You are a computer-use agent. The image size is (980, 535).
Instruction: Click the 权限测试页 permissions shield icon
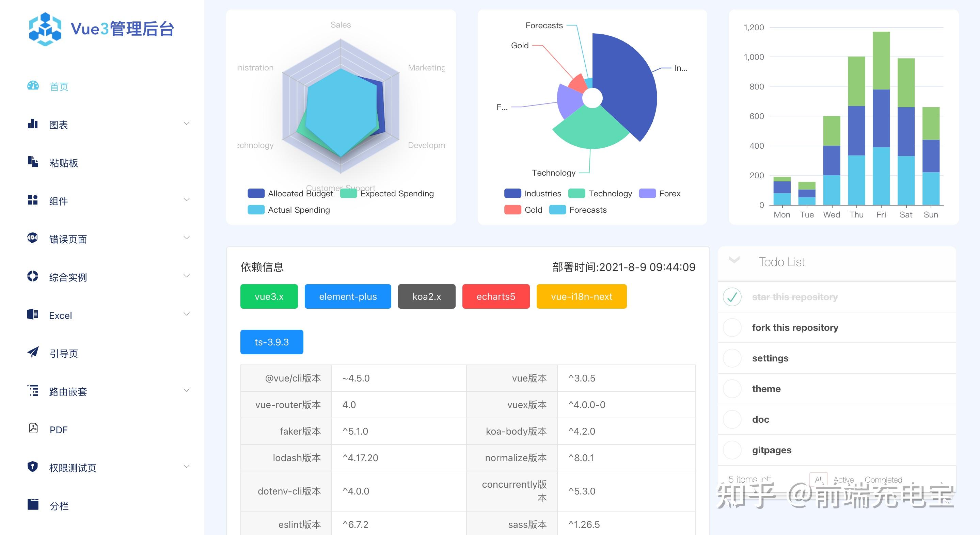(x=33, y=467)
